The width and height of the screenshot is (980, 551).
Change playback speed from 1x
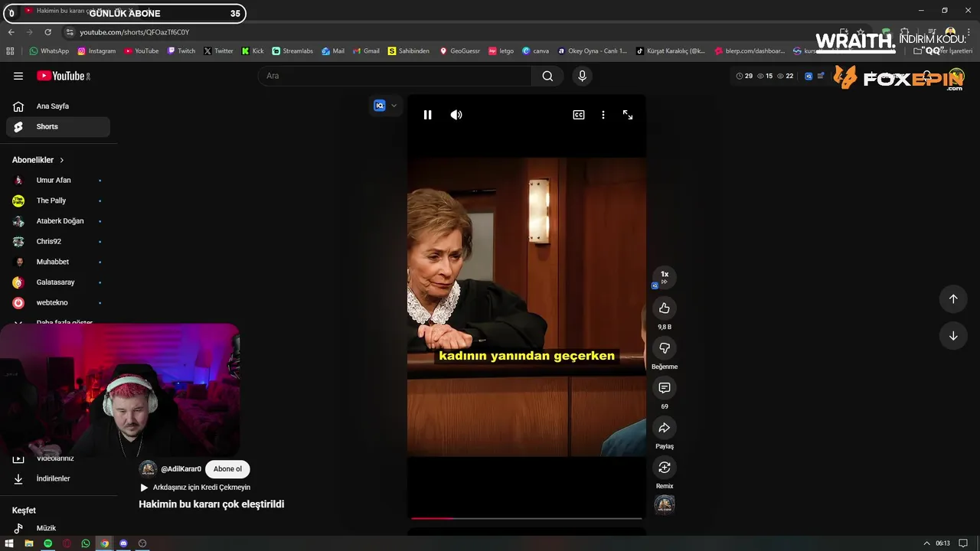[x=665, y=277]
